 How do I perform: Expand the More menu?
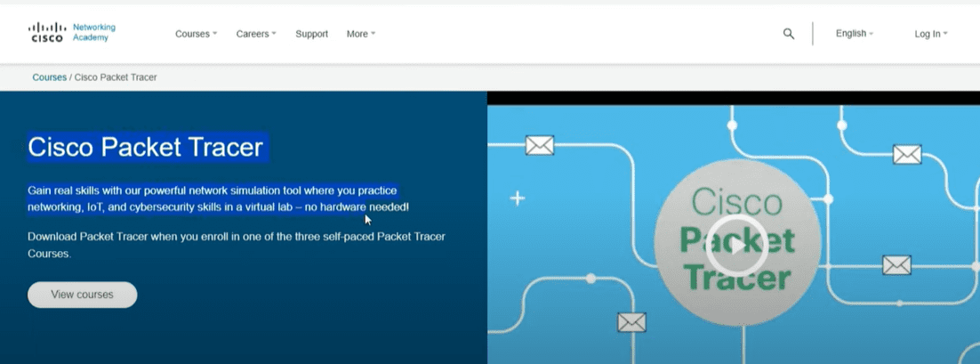click(360, 34)
